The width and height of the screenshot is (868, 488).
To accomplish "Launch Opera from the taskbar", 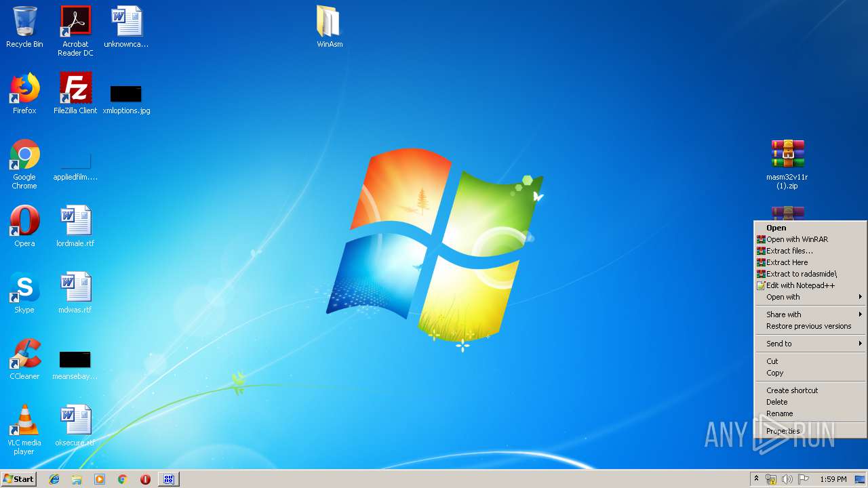I will 145,479.
